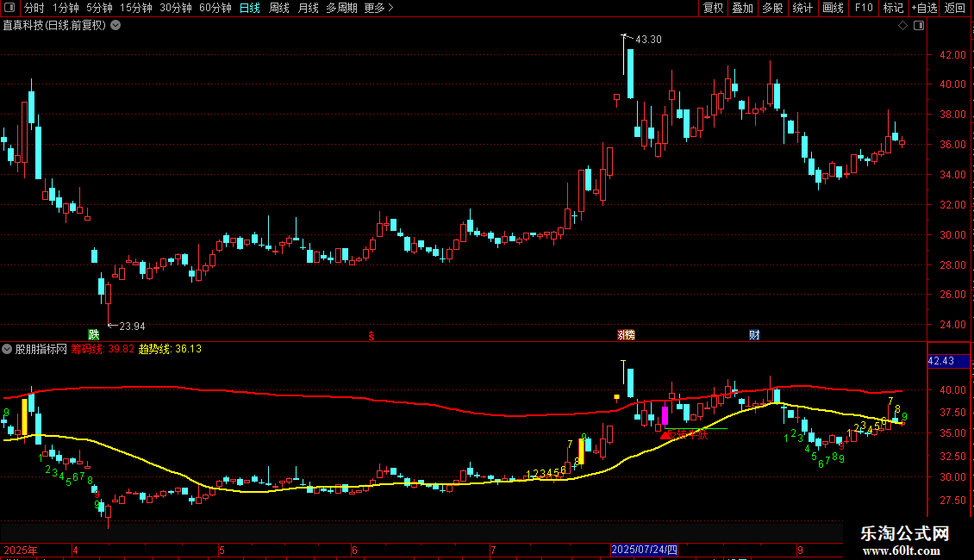Click month 9 on the time axis
The image size is (974, 560).
coord(800,550)
